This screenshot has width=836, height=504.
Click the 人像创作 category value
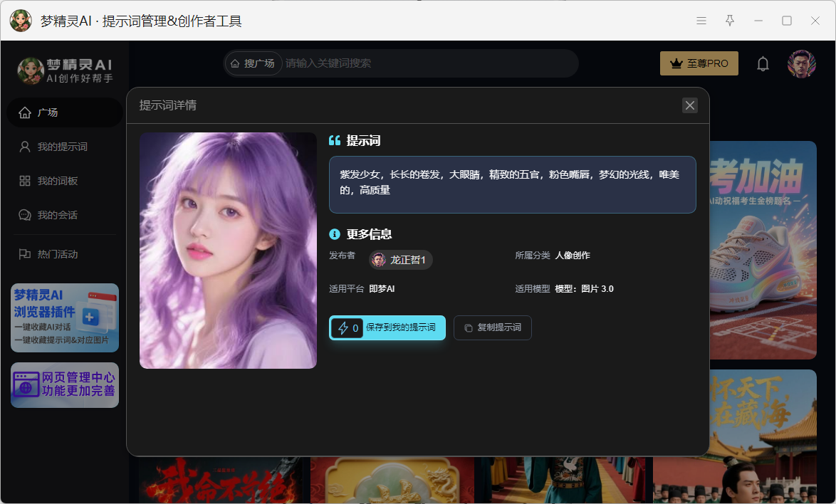pos(573,255)
